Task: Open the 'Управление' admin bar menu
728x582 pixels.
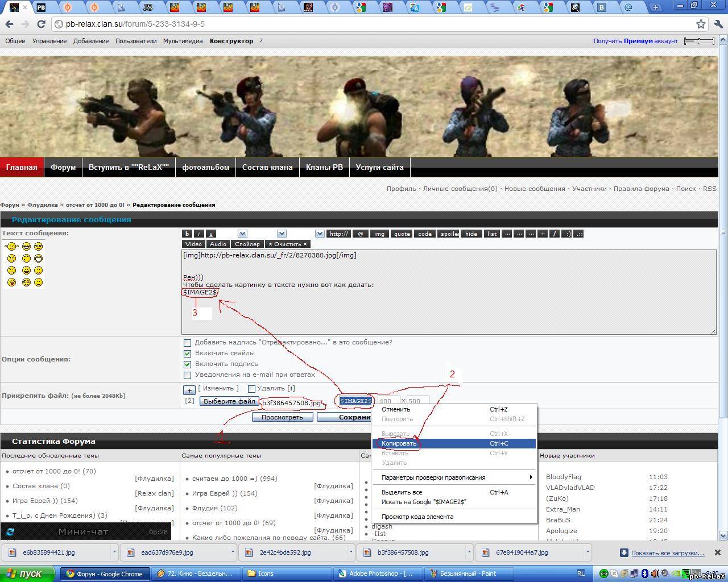Action: point(49,41)
